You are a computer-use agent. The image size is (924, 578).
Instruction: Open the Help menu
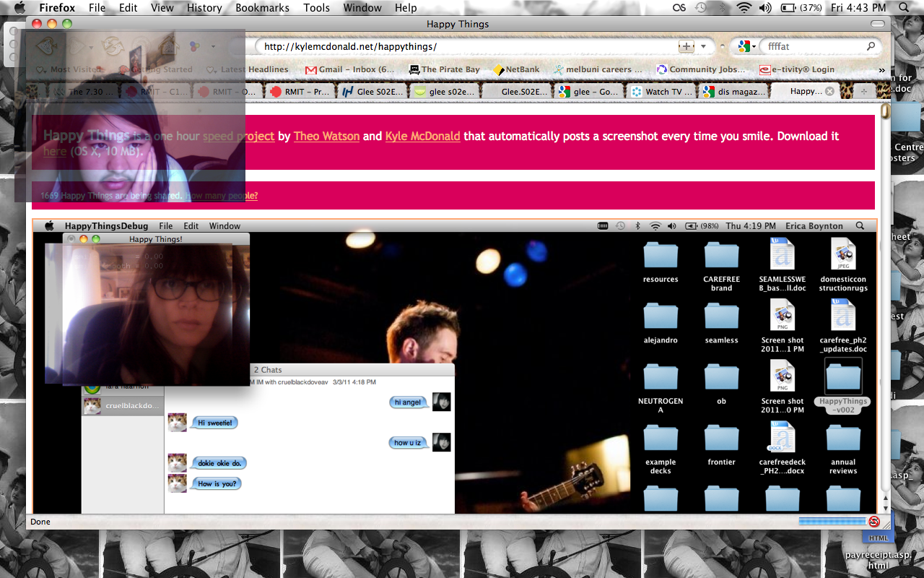point(406,8)
